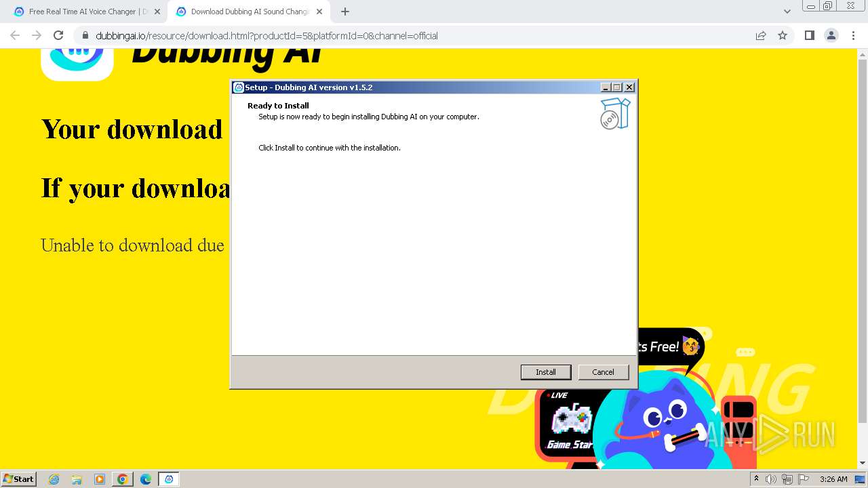Select Dubbing AI setup taskbar item
The image size is (868, 488).
pyautogui.click(x=169, y=479)
